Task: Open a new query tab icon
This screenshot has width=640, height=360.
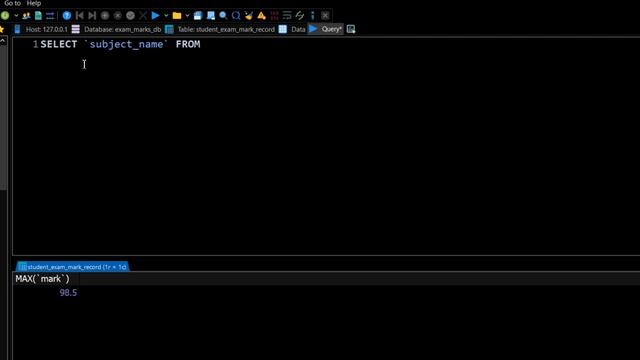Action: pos(351,29)
